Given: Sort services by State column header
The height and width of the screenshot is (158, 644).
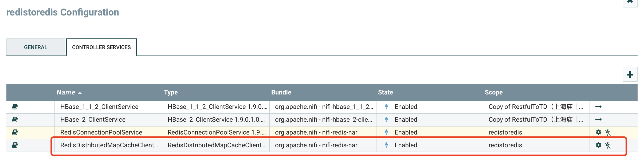Looking at the screenshot, I should pos(386,92).
